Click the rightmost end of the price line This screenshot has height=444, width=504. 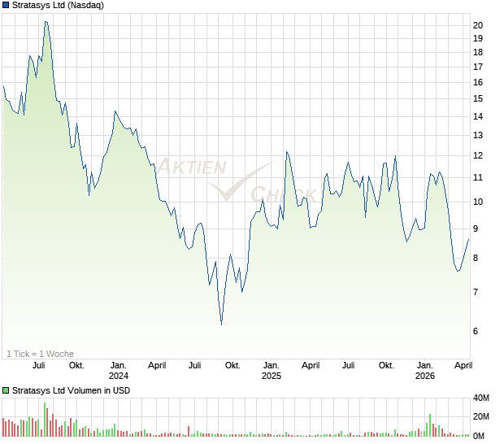[x=469, y=239]
